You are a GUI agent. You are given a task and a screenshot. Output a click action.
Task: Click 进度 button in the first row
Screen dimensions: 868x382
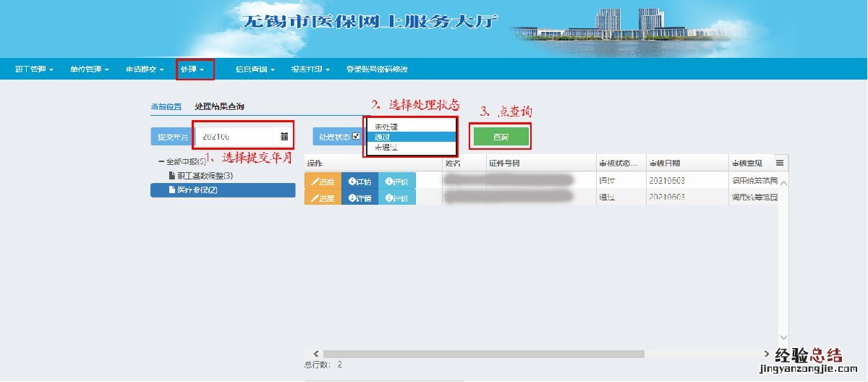pos(323,182)
